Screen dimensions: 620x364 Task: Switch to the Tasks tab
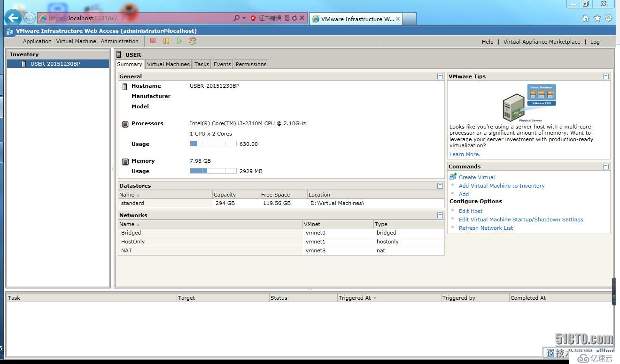201,64
